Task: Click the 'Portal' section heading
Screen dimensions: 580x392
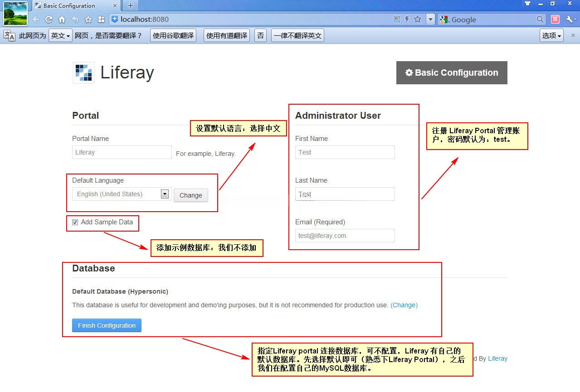Action: click(x=85, y=116)
